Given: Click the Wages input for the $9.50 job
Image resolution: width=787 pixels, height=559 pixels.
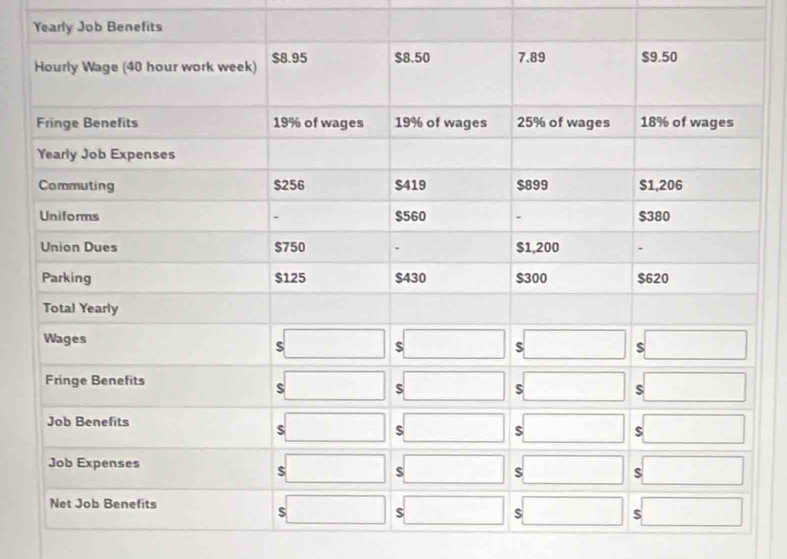Looking at the screenshot, I should coord(698,345).
